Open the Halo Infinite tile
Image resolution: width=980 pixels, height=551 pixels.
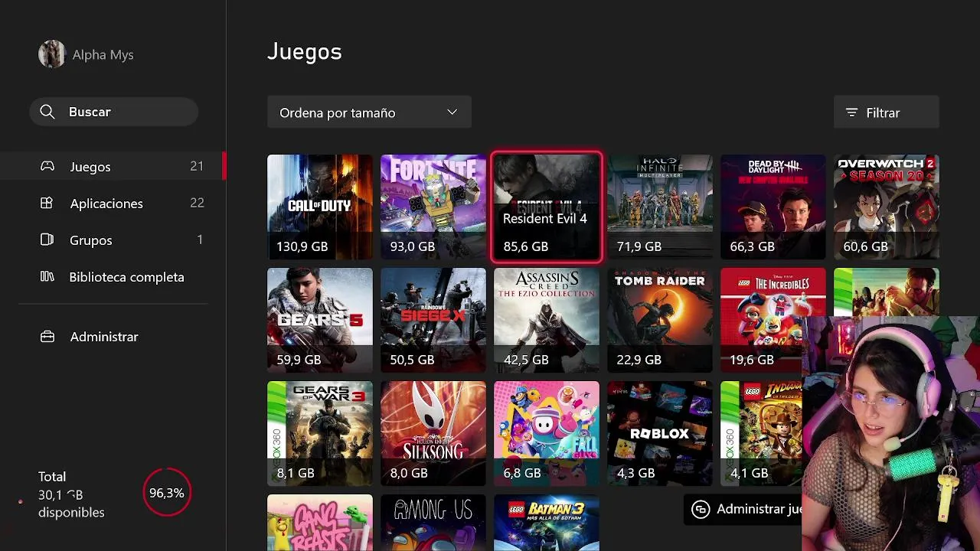pos(660,207)
